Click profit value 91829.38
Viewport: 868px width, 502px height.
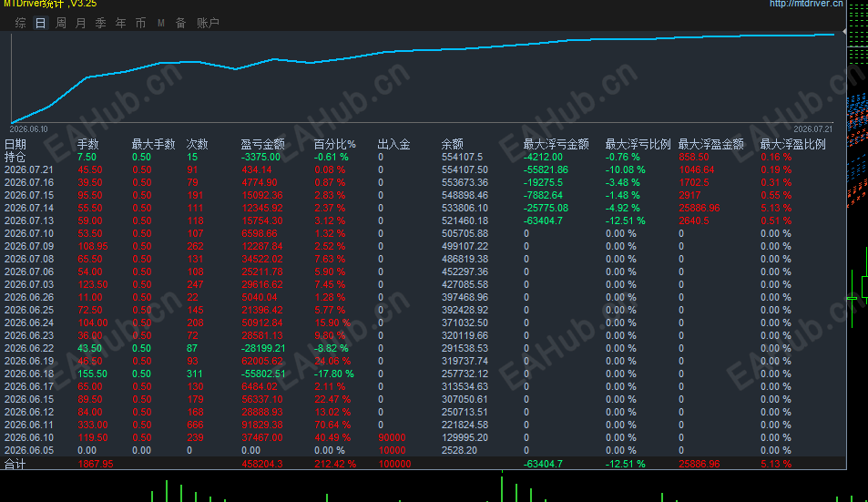(262, 425)
